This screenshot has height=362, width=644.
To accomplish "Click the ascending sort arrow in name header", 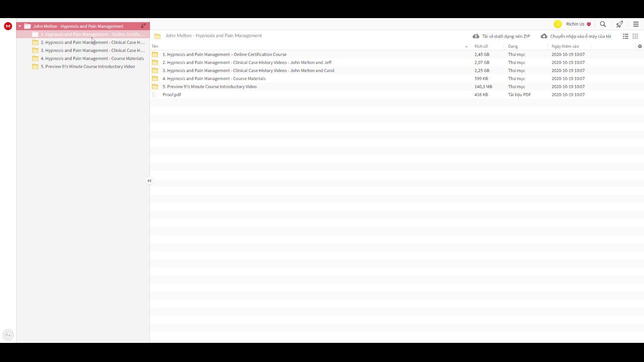I will [466, 47].
